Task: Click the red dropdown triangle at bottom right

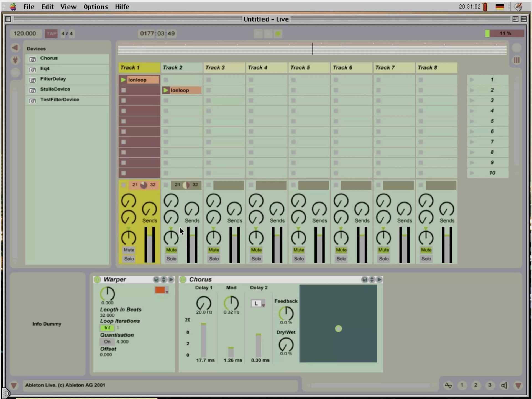Action: [518, 385]
